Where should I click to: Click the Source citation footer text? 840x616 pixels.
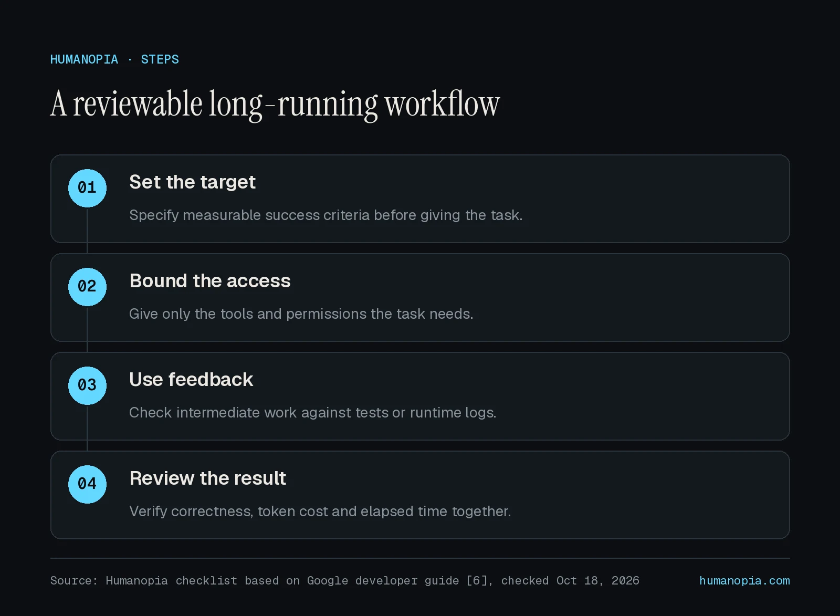pyautogui.click(x=344, y=580)
